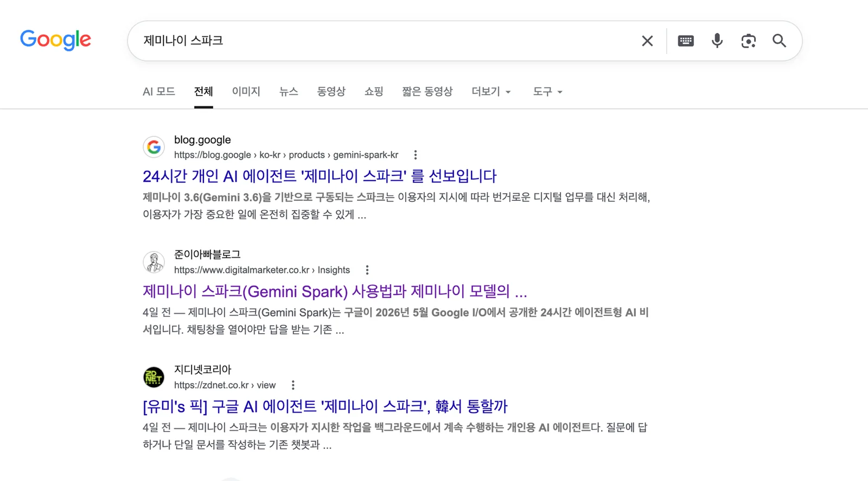Open the 짧은 동영상 tab
The height and width of the screenshot is (481, 868).
click(427, 92)
